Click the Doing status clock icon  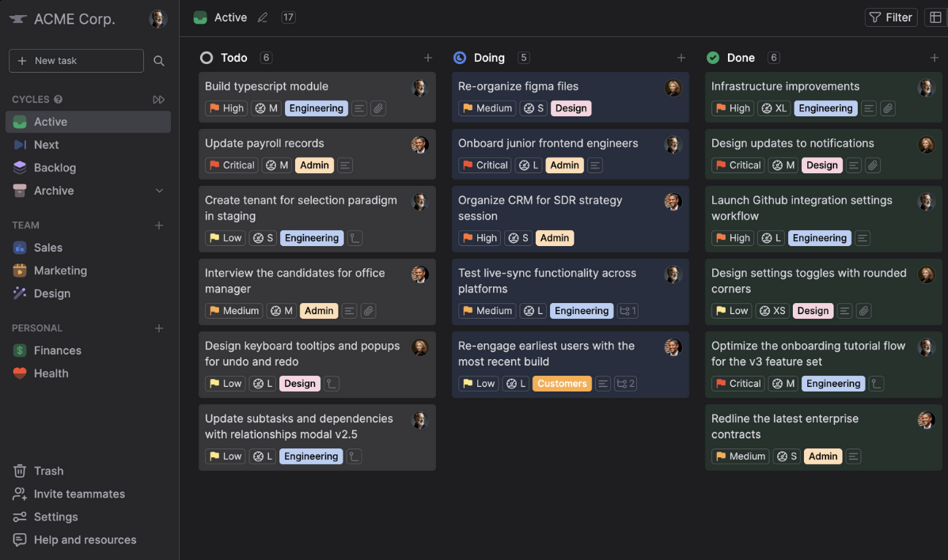click(460, 58)
